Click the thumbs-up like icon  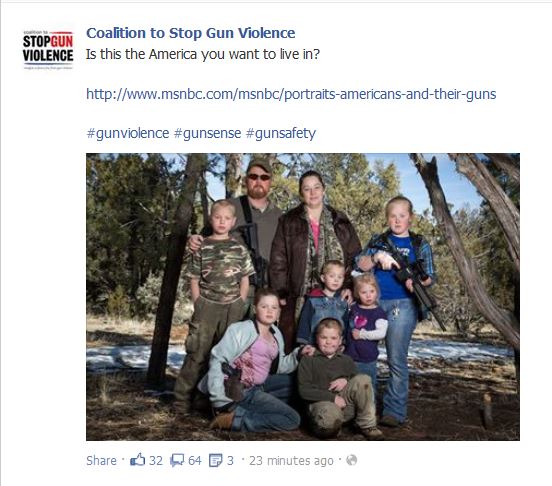tap(138, 460)
